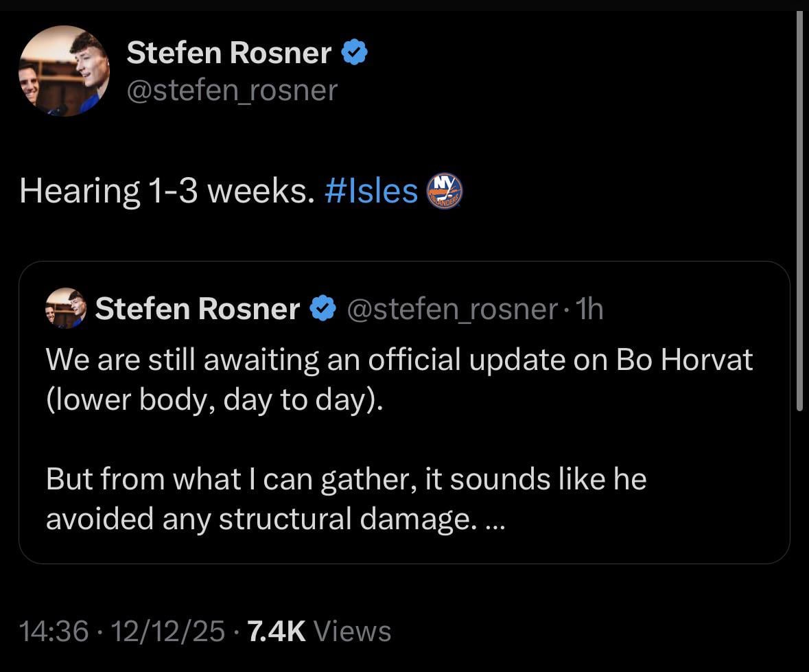809x672 pixels.
Task: Click the verified badge next to Stefen Rosner
Action: tap(354, 51)
